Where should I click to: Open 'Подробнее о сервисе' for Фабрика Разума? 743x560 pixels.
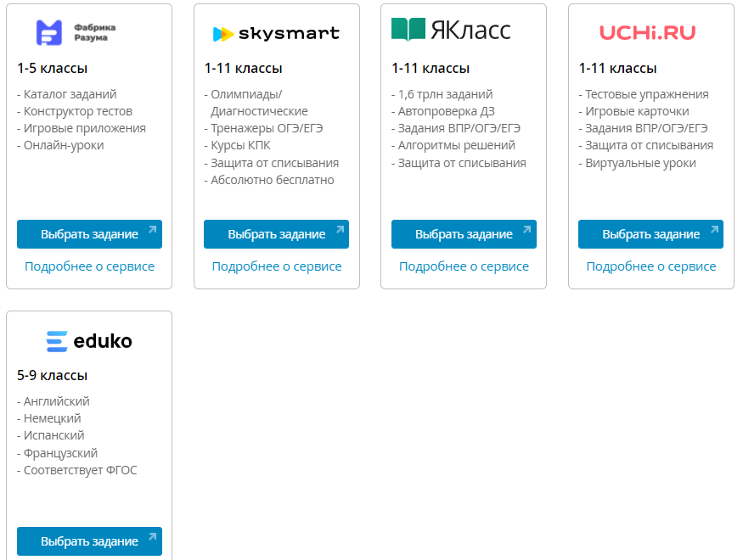coord(89,266)
